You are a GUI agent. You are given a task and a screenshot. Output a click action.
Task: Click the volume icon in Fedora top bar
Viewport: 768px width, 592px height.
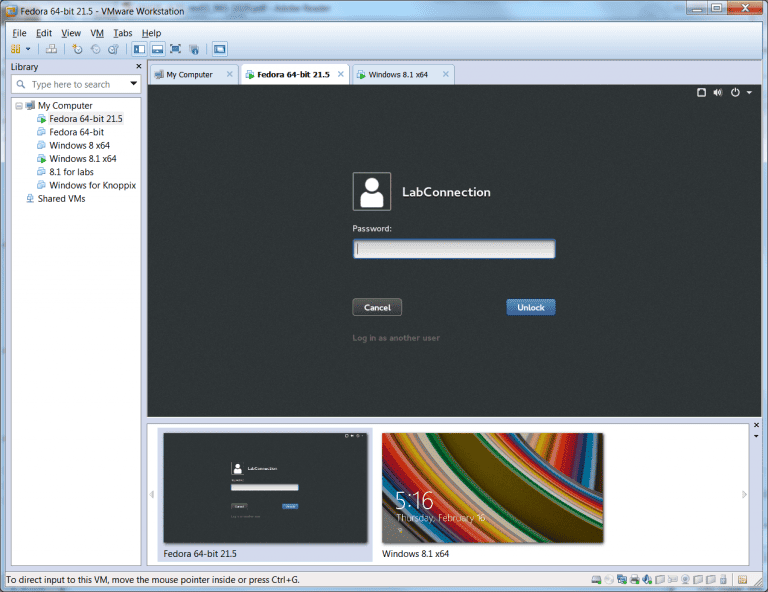coord(717,92)
